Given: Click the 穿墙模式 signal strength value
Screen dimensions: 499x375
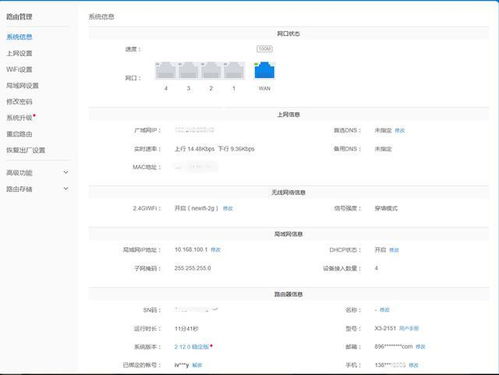Looking at the screenshot, I should point(386,208).
